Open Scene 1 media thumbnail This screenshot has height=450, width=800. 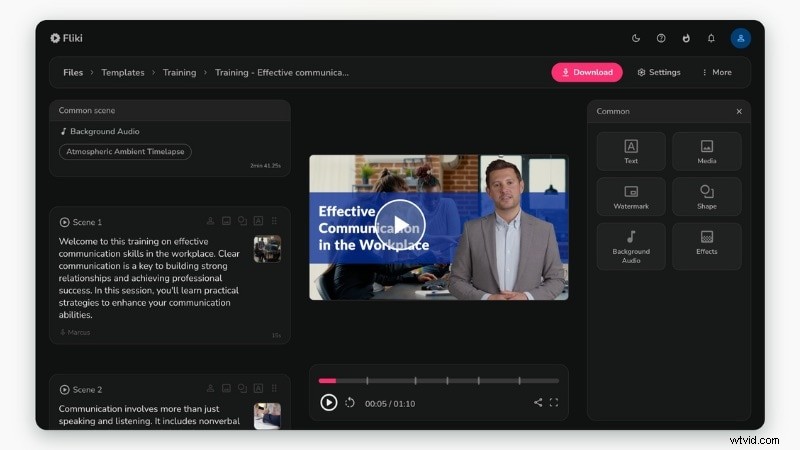pos(267,249)
